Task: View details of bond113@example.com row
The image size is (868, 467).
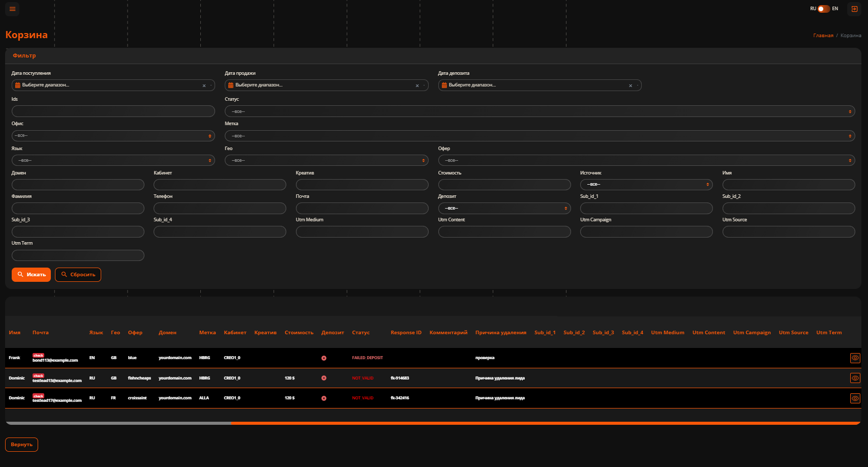Action: click(855, 358)
